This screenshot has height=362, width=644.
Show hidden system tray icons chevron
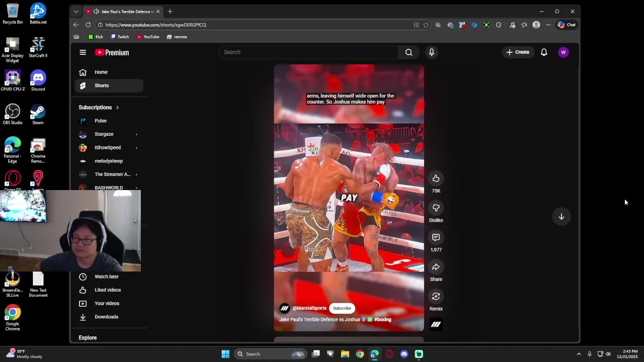[x=579, y=354]
